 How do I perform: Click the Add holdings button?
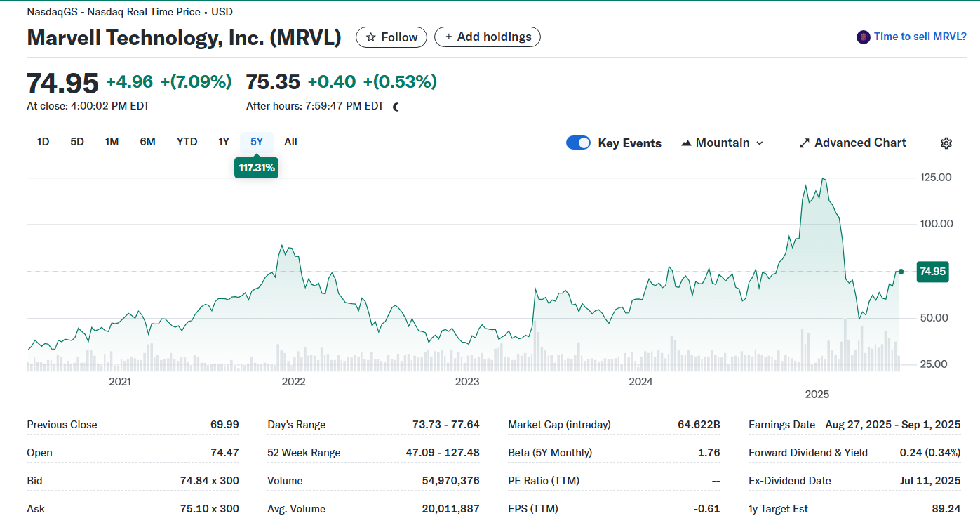click(x=488, y=37)
